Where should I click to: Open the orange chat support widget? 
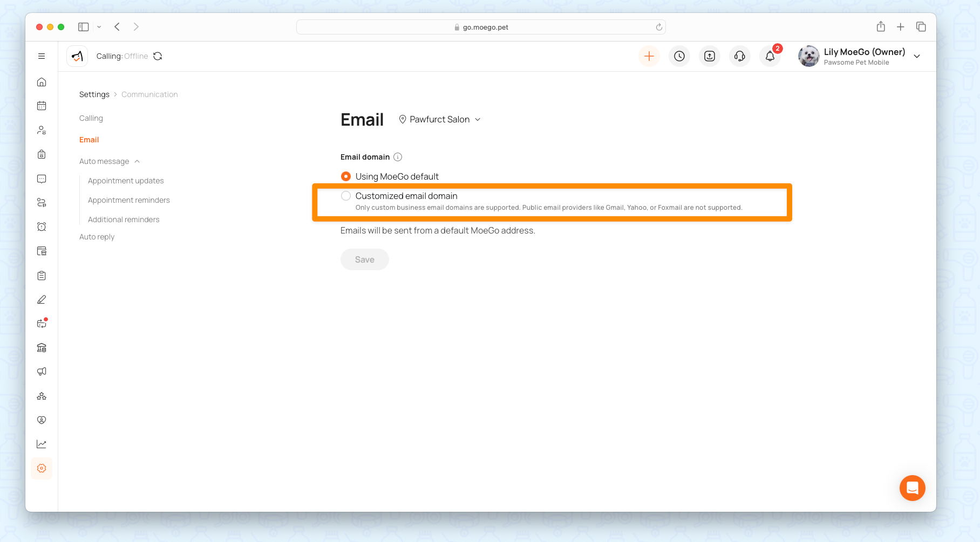(913, 488)
